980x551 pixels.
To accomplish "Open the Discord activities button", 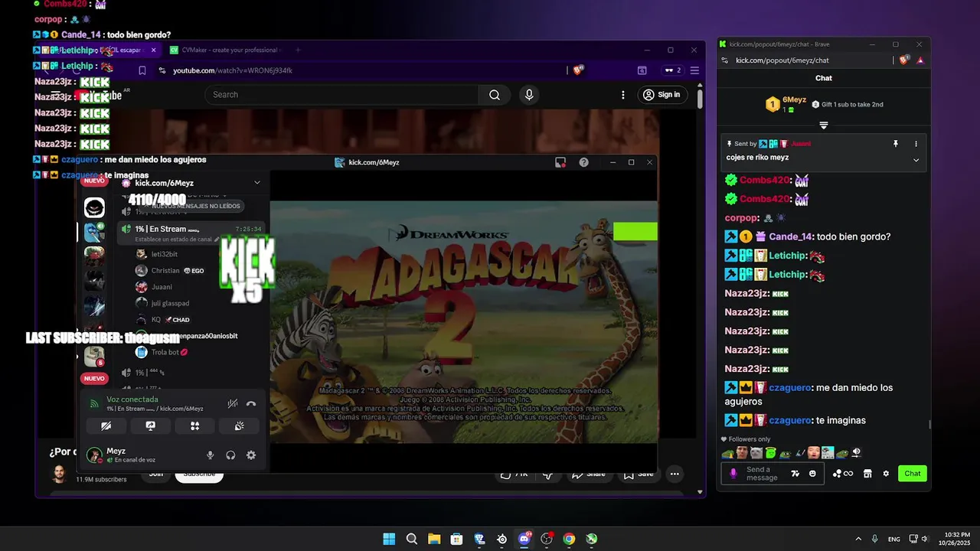I will coord(195,425).
